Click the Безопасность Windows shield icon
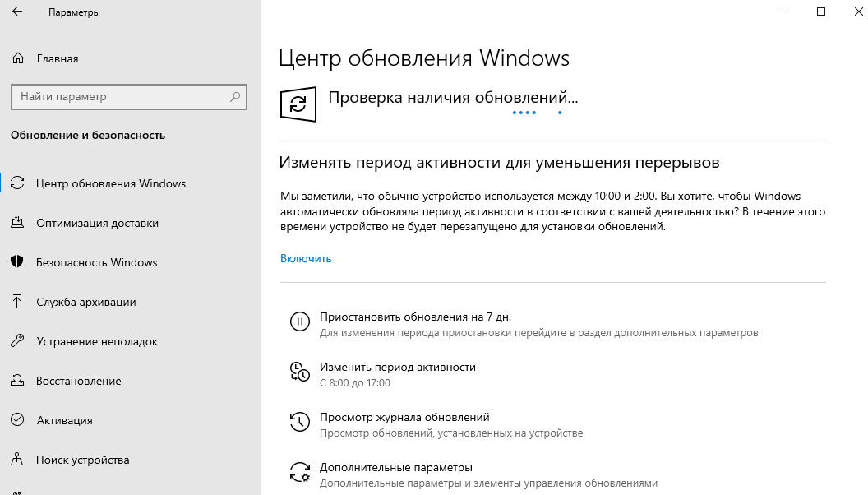868x495 pixels. tap(17, 262)
